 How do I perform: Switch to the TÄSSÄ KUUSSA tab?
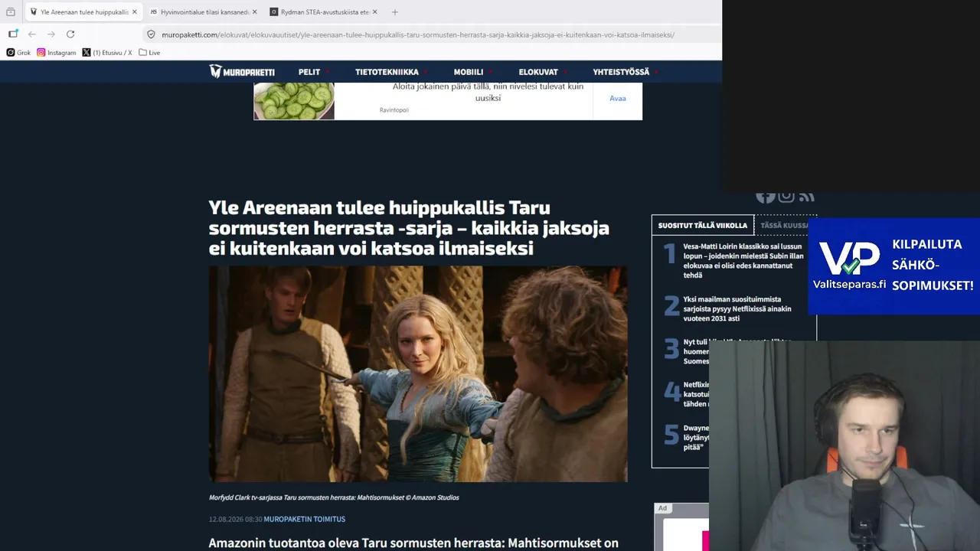tap(785, 226)
